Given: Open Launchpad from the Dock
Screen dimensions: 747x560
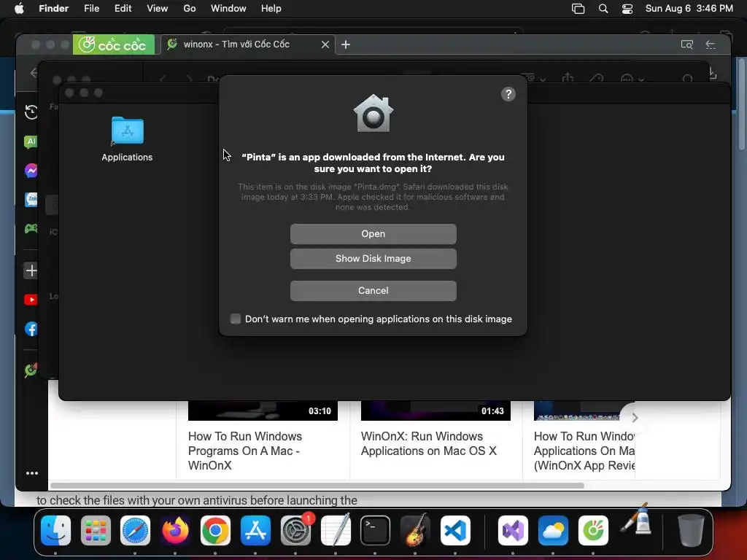Looking at the screenshot, I should (x=96, y=531).
